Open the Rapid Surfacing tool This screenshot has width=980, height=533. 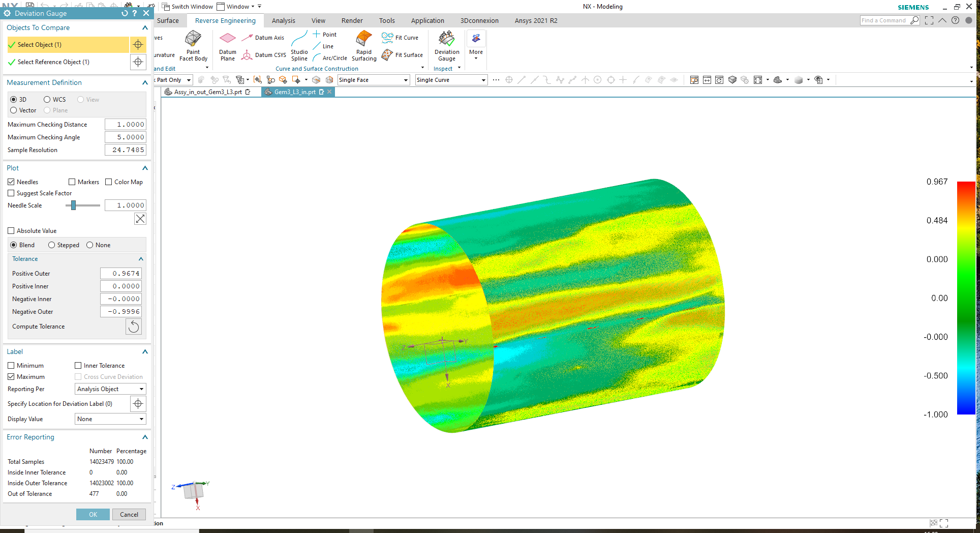coord(364,46)
